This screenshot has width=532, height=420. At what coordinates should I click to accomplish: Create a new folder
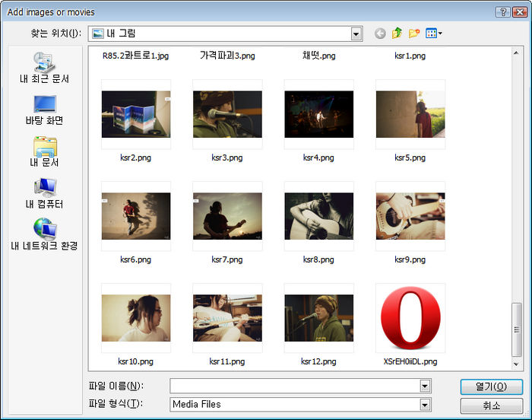click(x=414, y=33)
